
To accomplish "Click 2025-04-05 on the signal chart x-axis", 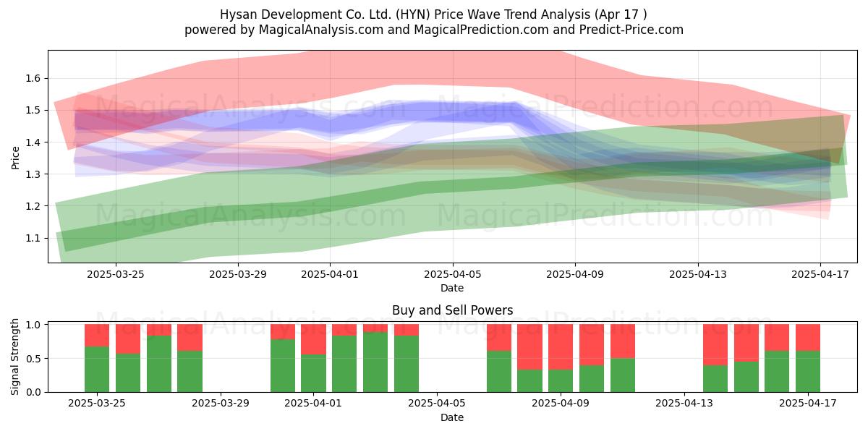I will pyautogui.click(x=437, y=404).
